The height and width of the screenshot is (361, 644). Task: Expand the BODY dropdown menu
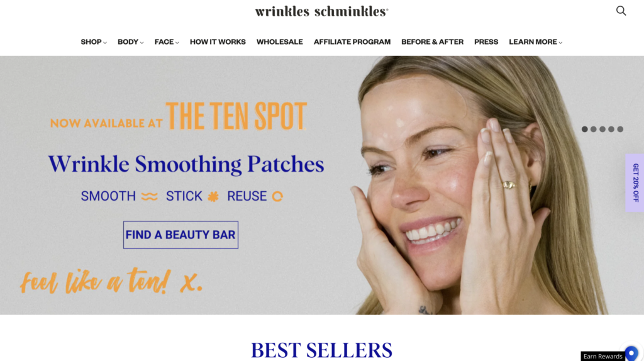tap(131, 42)
